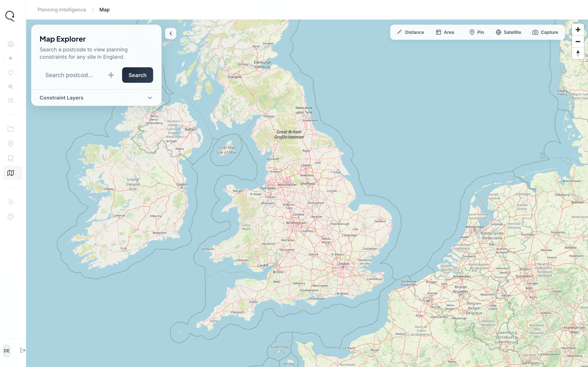Reset map orientation with the compass arrow

578,53
